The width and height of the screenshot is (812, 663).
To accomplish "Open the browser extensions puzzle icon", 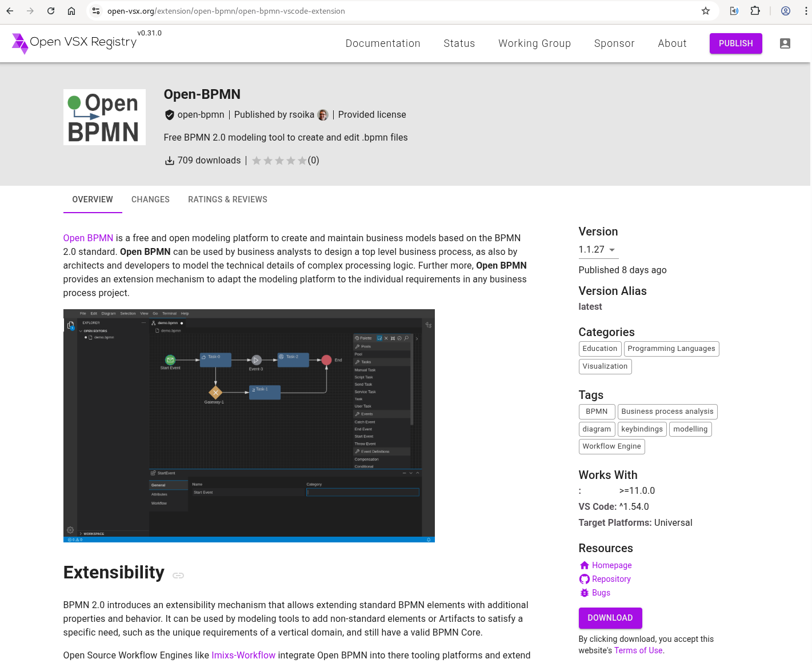I will click(755, 11).
